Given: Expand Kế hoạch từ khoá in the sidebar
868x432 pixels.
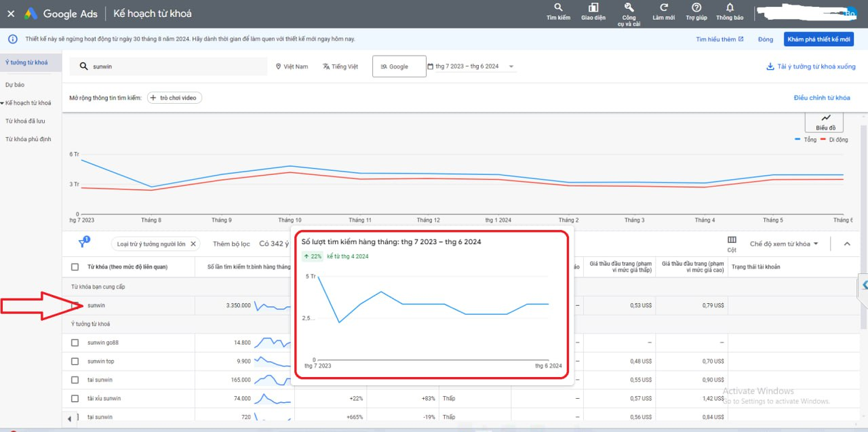Looking at the screenshot, I should click(x=2, y=103).
